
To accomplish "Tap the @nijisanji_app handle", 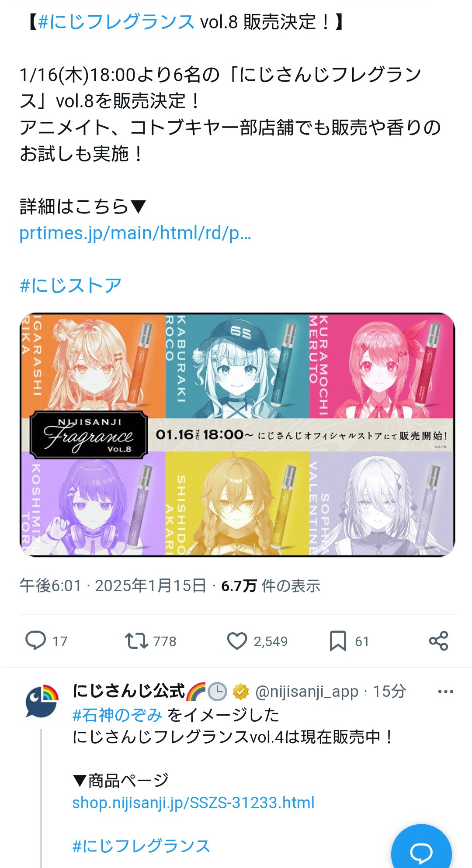I will coord(306,692).
